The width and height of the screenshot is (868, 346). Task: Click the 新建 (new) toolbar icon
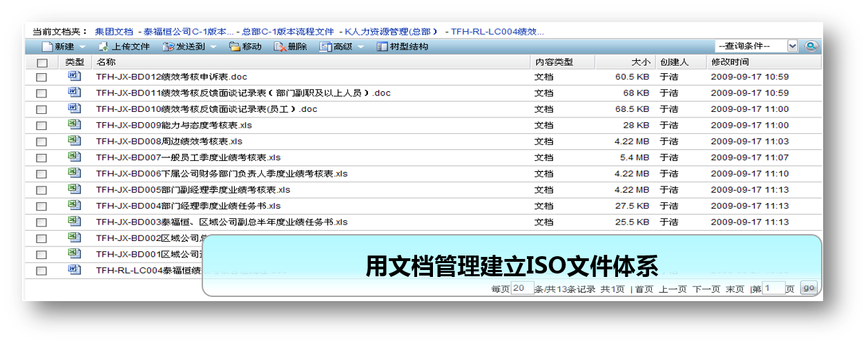(x=48, y=47)
